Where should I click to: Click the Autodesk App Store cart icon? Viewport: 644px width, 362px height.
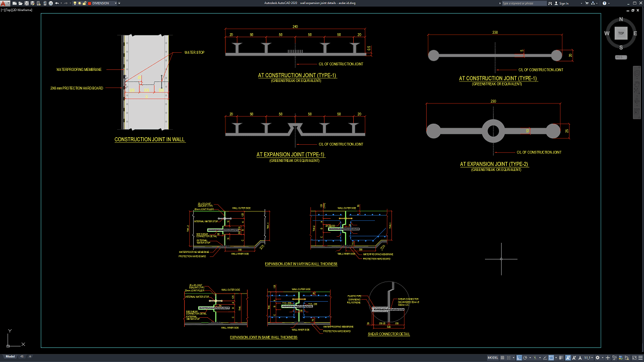click(x=587, y=4)
